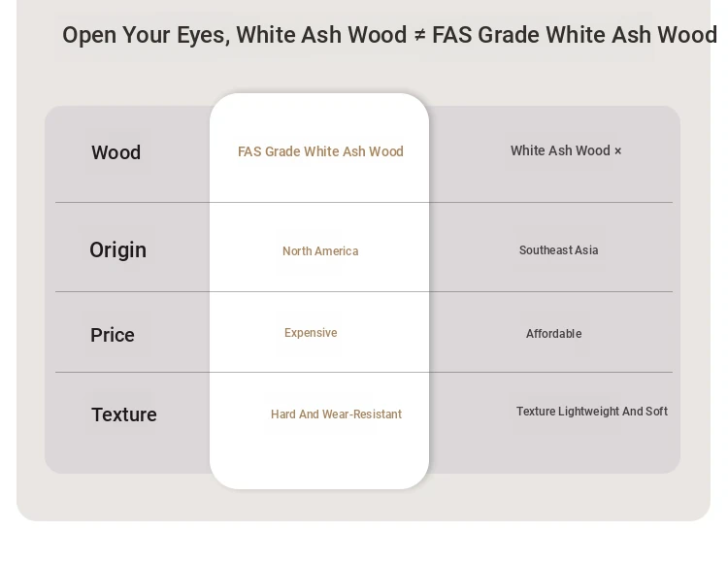Click the heading about FAS Grade White Ash Wood
728x563 pixels.
point(389,35)
